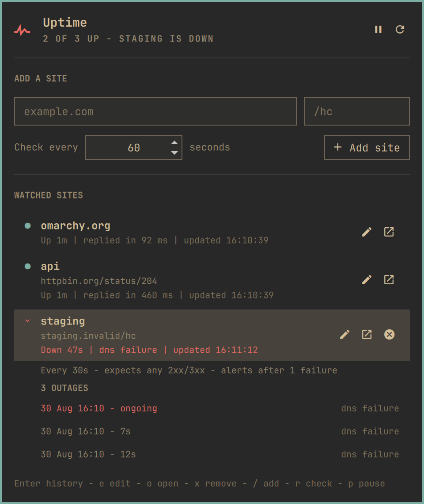Pause monitoring with the pause icon
Image resolution: width=424 pixels, height=504 pixels.
point(378,30)
